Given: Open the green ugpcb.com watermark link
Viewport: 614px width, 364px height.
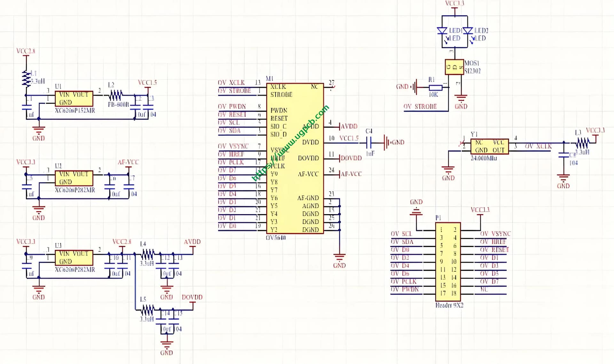Looking at the screenshot, I should click(x=290, y=143).
